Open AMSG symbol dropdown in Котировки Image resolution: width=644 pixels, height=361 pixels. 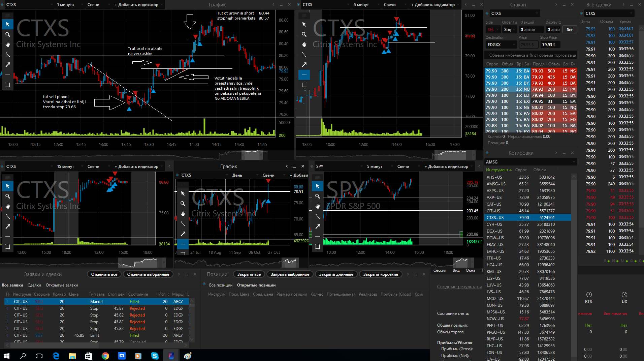tap(530, 162)
